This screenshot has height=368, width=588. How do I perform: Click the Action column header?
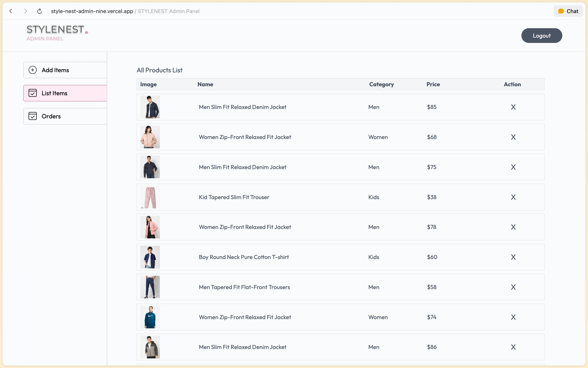click(512, 84)
